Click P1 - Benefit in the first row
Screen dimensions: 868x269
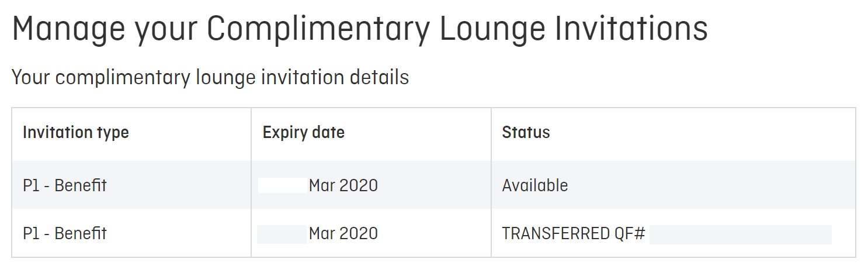click(x=65, y=186)
